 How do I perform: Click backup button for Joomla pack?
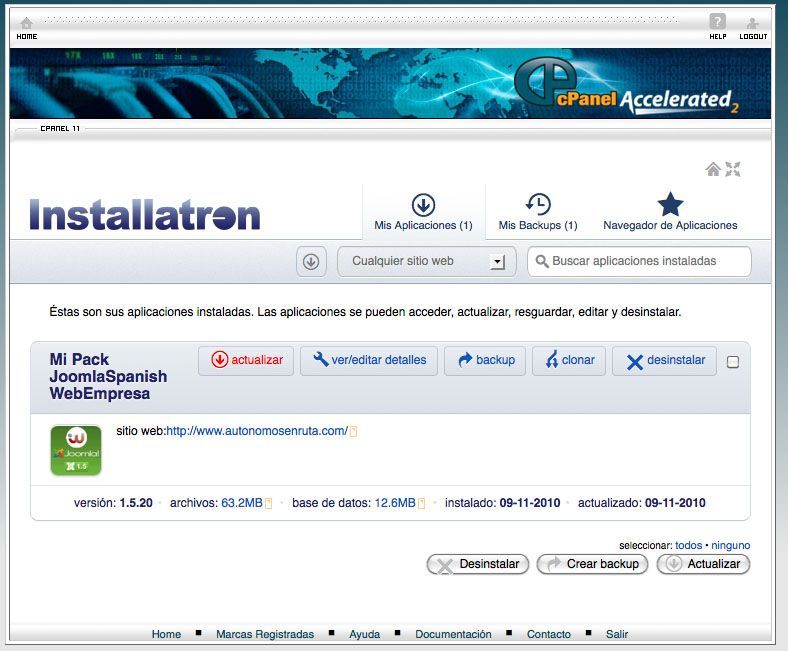(x=485, y=360)
